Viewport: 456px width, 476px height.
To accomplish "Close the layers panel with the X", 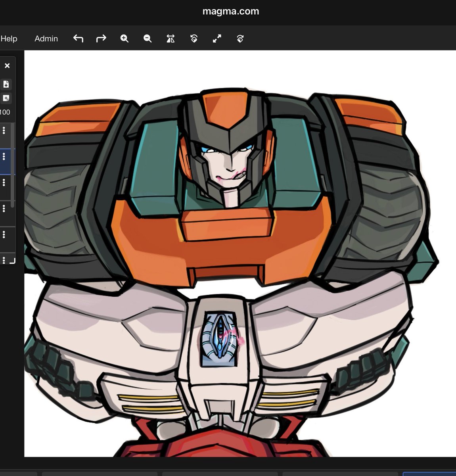I will pyautogui.click(x=7, y=66).
